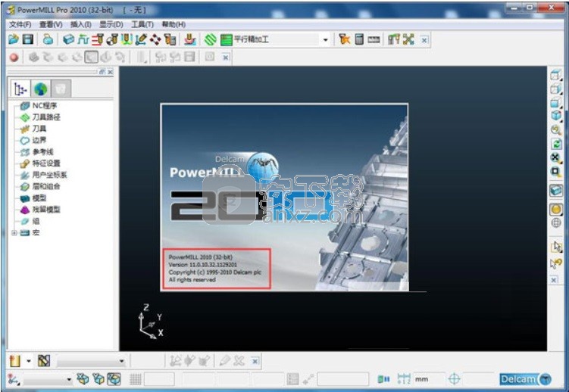Viewport: 569px width, 392px height.
Task: Select 层和组合 in the explorer tree
Action: (x=46, y=186)
